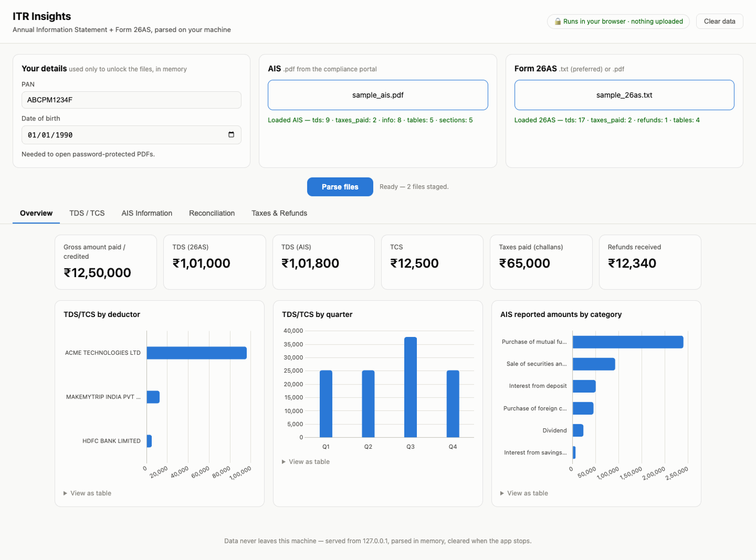Open the Taxes & Refunds tab
This screenshot has height=560, width=756.
tap(279, 213)
